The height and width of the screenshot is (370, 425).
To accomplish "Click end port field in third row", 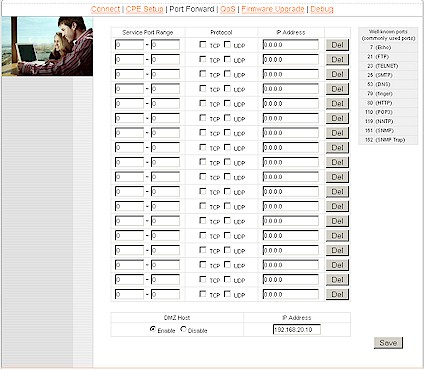I will tap(165, 74).
